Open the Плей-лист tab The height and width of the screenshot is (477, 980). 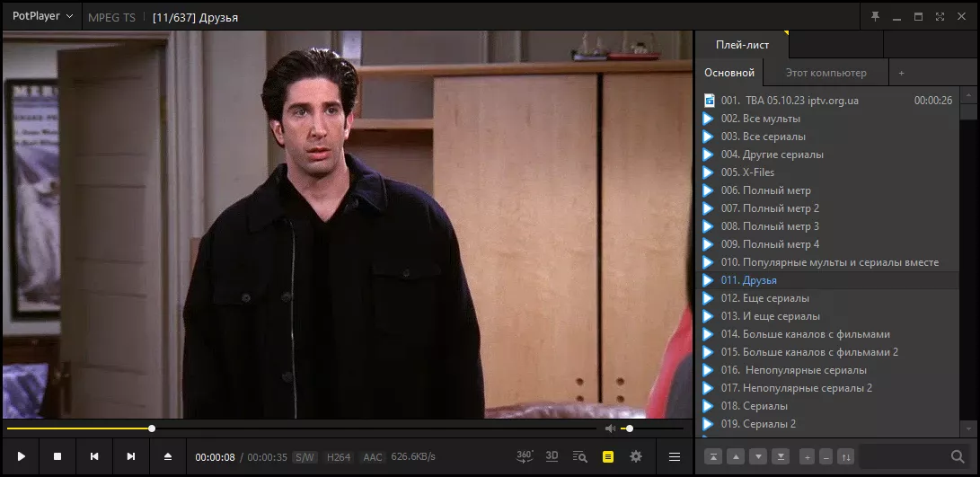(743, 45)
